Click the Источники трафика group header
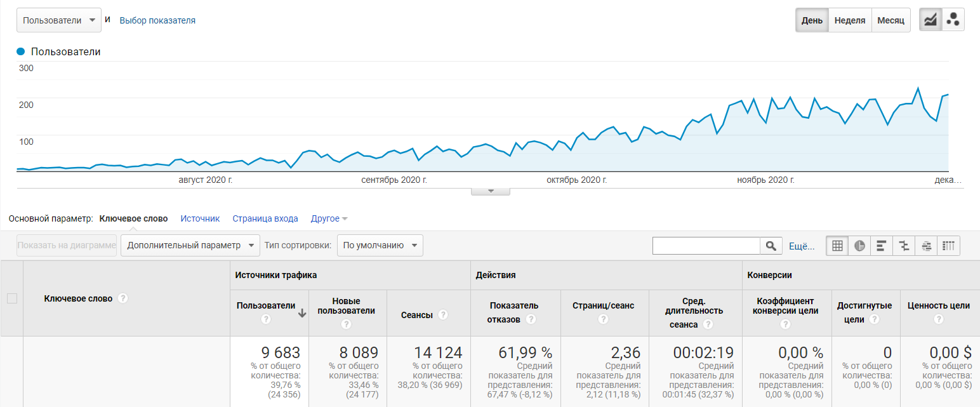 [x=276, y=276]
